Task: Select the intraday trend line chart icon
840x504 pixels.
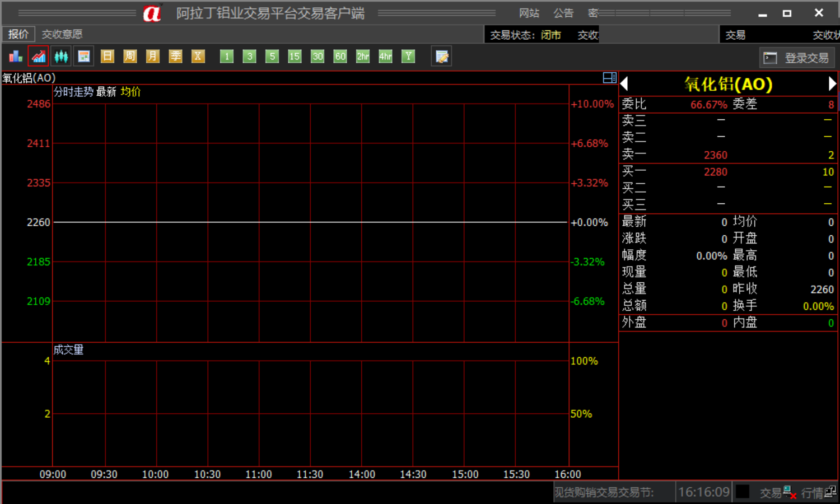Action: point(39,57)
